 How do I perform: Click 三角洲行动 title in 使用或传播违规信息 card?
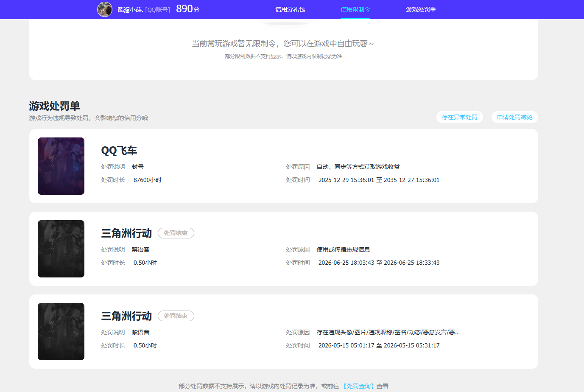point(126,233)
